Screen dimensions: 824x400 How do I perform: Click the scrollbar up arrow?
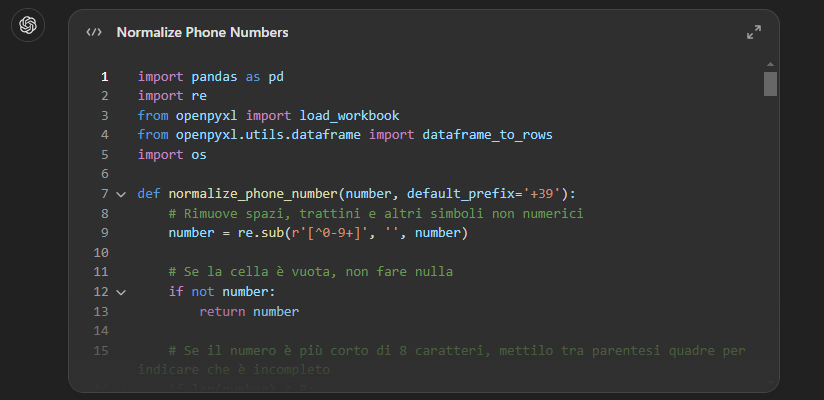770,65
